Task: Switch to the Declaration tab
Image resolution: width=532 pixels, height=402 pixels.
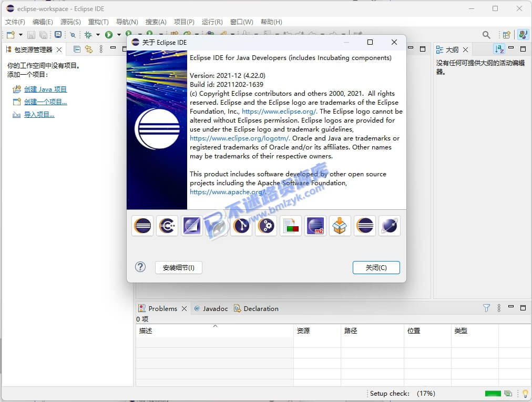Action: [x=257, y=309]
